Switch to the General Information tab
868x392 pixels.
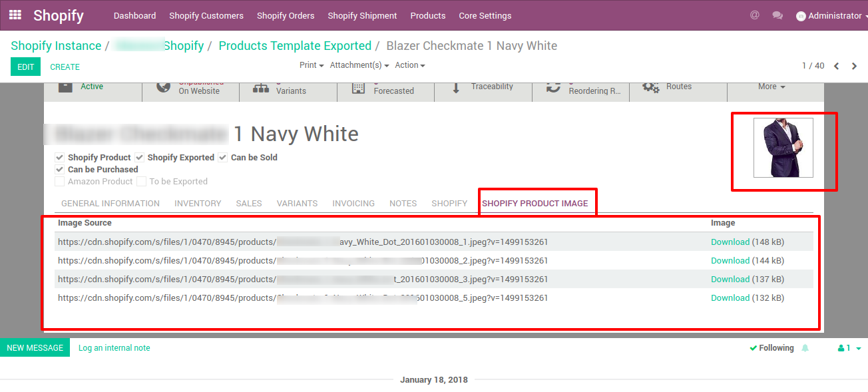(110, 204)
